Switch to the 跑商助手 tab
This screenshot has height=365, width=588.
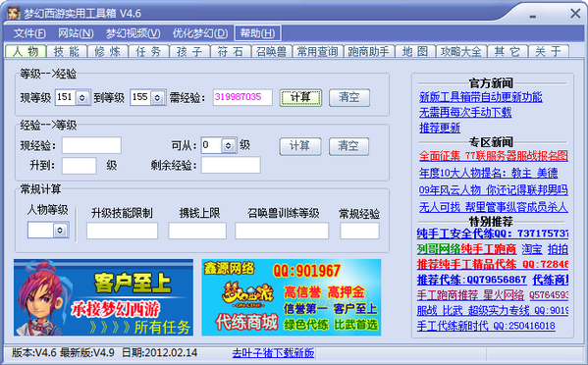[x=369, y=51]
